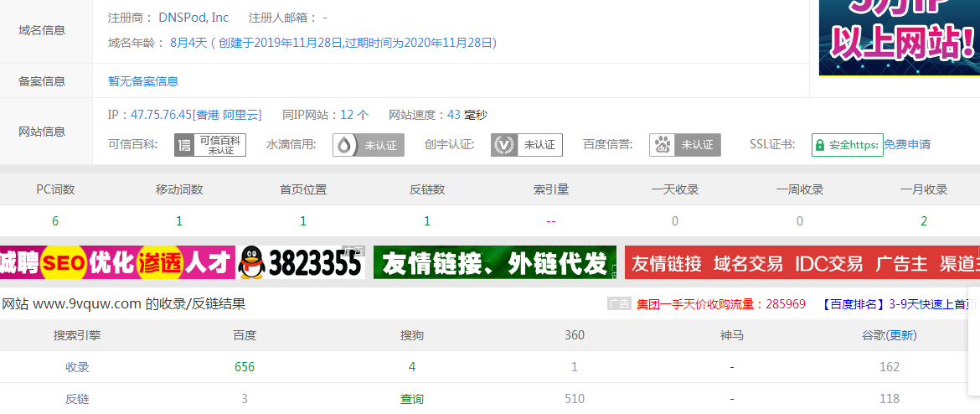The image size is (980, 414).
Task: Open registrar link DNSPod, Inc
Action: [x=193, y=18]
